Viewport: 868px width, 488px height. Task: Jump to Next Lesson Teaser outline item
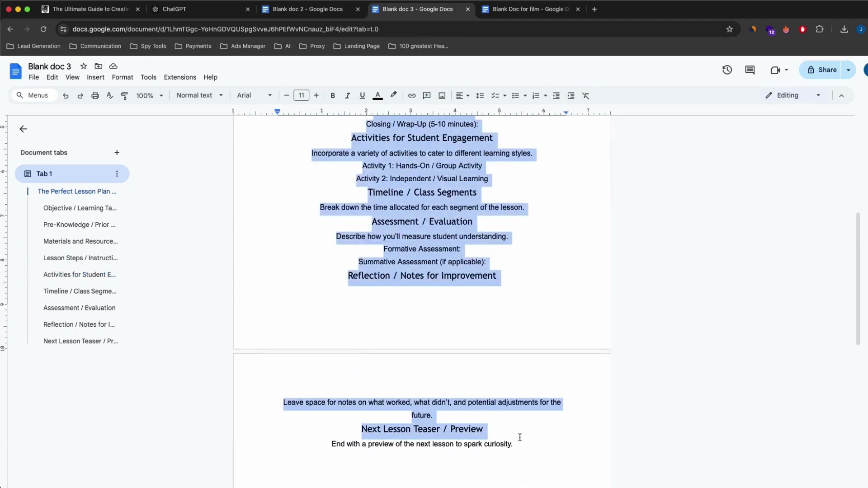pos(80,342)
